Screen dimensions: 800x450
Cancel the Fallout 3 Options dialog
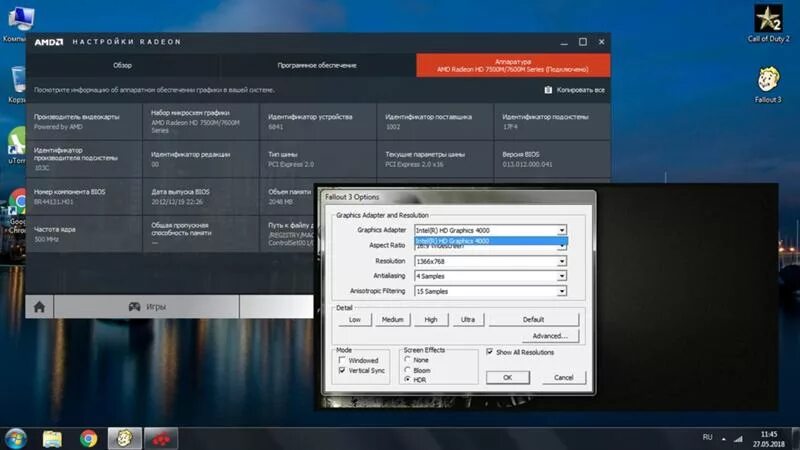[x=564, y=378]
